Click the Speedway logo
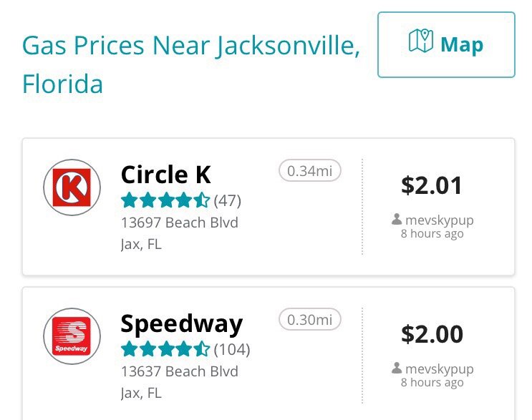532x420 pixels. [x=72, y=336]
